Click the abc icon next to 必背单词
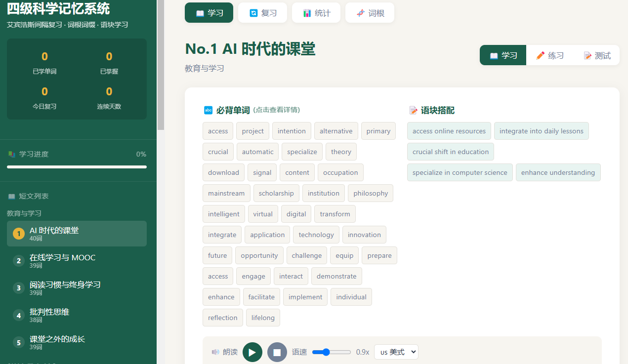Viewport: 628px width, 364px height. tap(208, 110)
